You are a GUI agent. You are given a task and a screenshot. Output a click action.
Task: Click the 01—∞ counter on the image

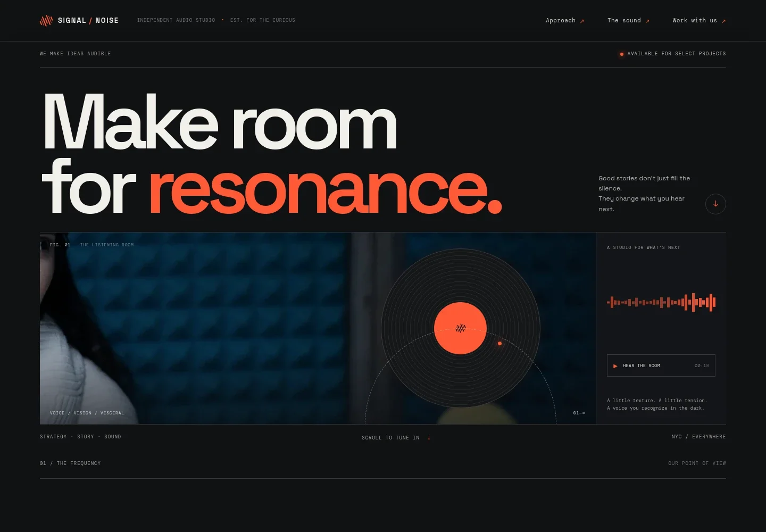click(x=579, y=413)
